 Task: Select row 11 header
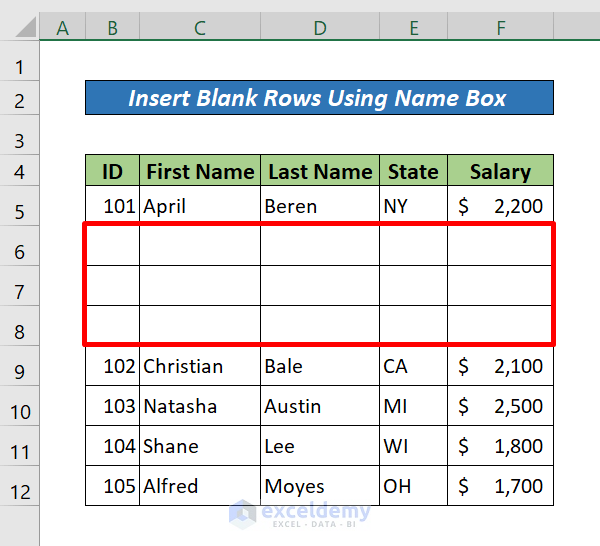(x=20, y=446)
